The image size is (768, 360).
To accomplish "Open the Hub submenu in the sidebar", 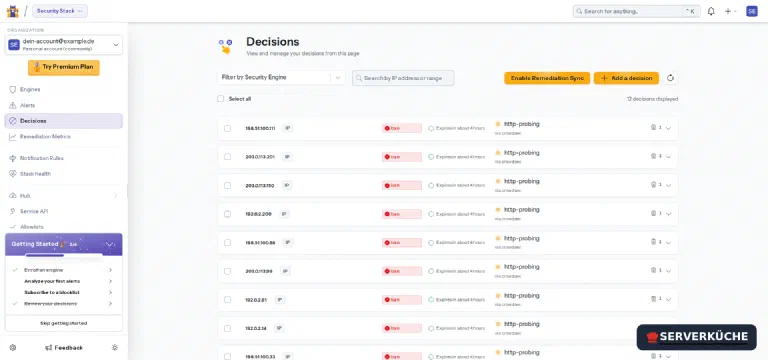I will coord(64,195).
